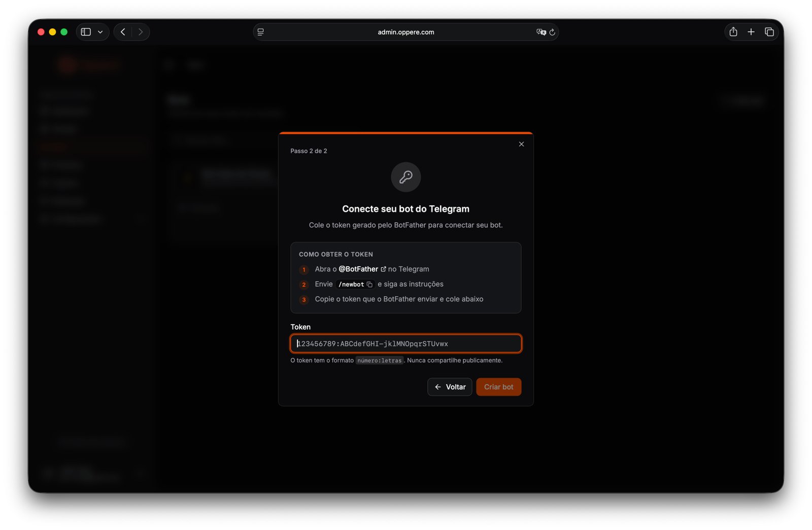Screen dimensions: 812x530
Task: Focus the Token input field
Action: pos(405,344)
